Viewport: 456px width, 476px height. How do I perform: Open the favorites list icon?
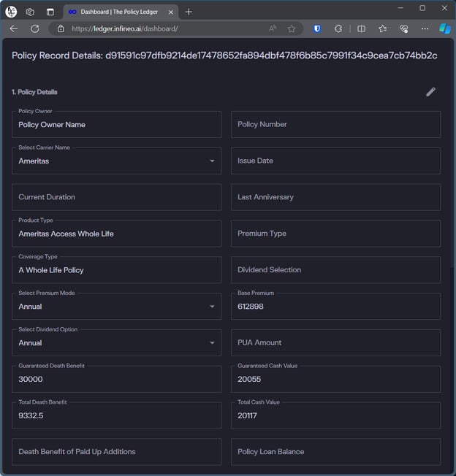pos(382,29)
